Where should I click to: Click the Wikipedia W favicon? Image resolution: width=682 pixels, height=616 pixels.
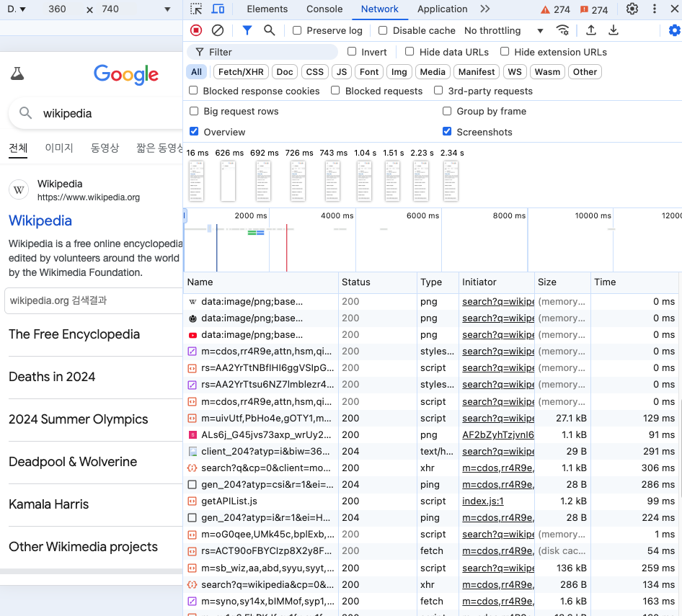[x=19, y=189]
